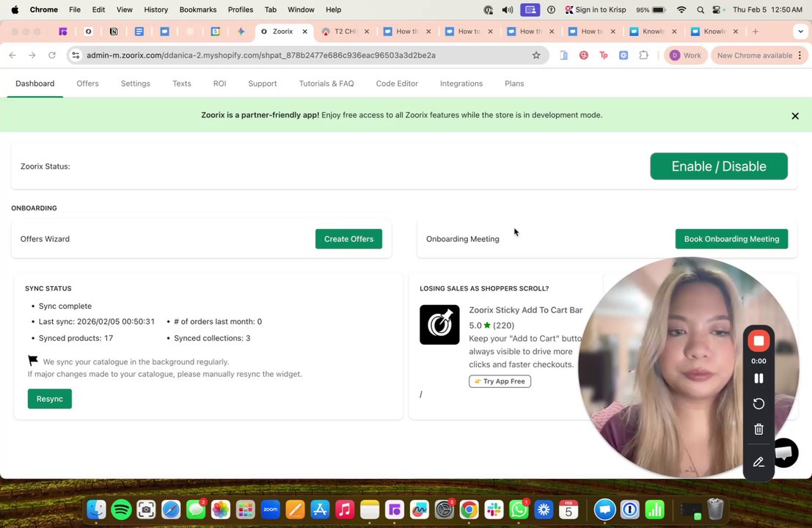
Task: Open the drawing pen tool in recorder
Action: [758, 462]
